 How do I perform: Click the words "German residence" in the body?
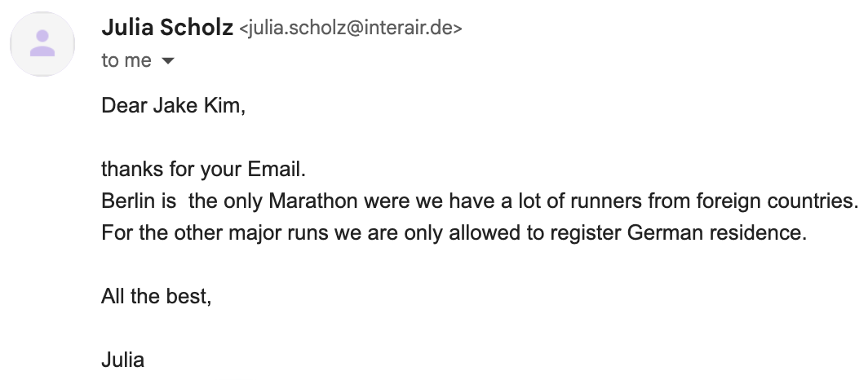click(x=716, y=232)
